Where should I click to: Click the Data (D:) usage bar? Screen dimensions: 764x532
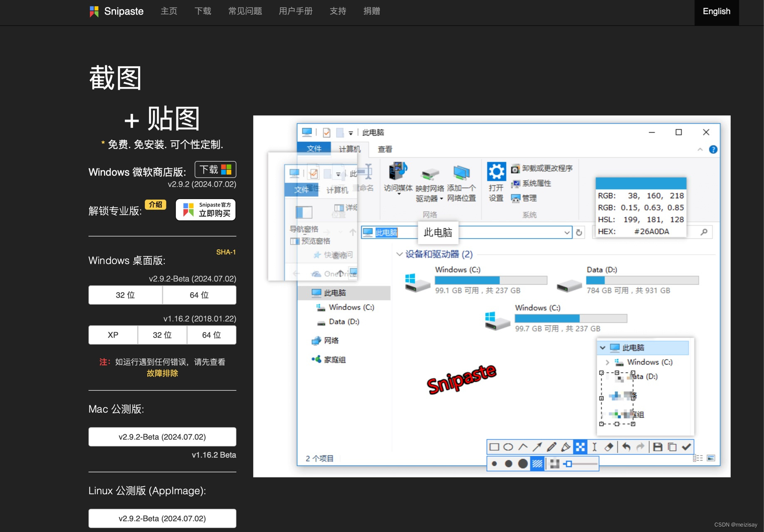coord(642,280)
